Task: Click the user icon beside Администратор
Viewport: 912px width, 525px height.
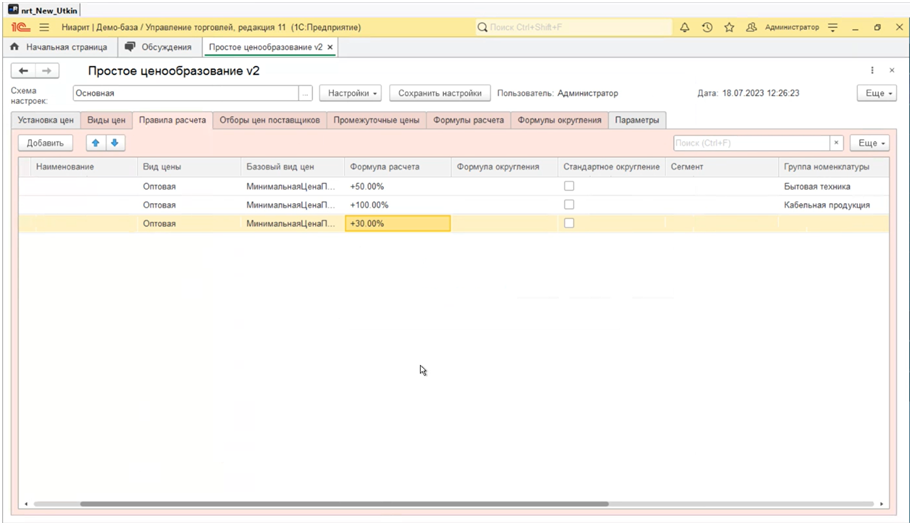Action: click(751, 27)
